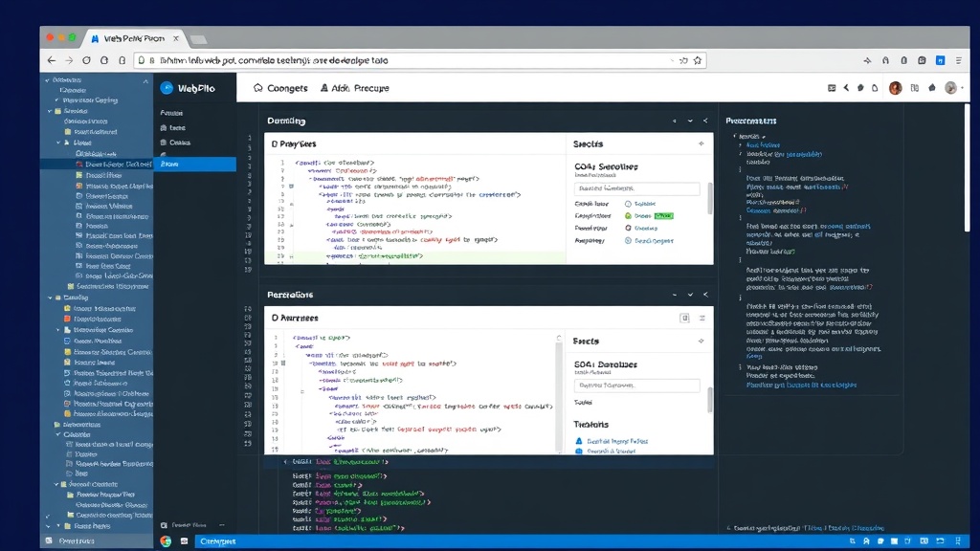
Task: Click the left chevron icon in app header
Action: point(846,88)
